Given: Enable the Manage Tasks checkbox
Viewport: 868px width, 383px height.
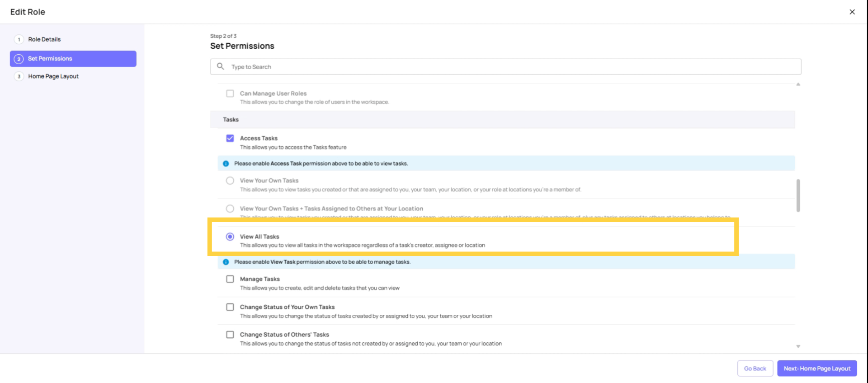Looking at the screenshot, I should pyautogui.click(x=230, y=279).
